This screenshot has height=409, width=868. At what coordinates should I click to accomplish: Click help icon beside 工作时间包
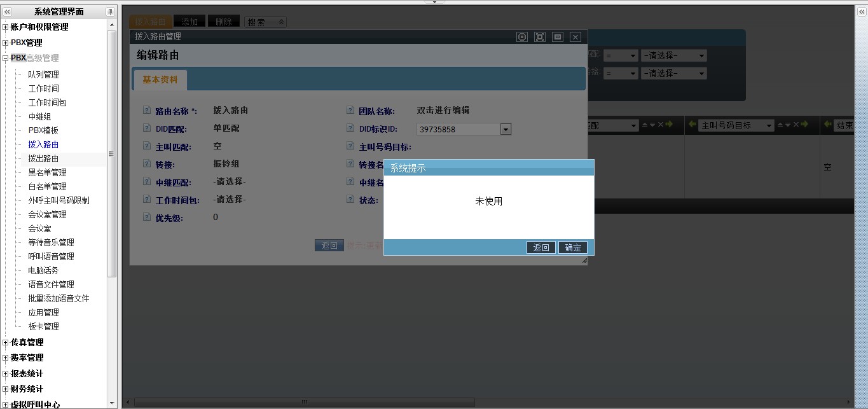[147, 200]
